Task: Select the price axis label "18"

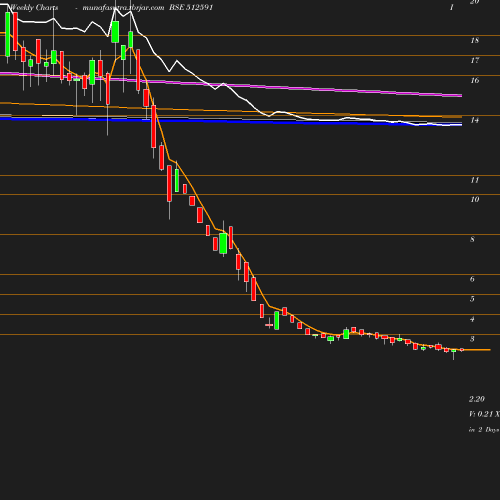Action: coord(475,40)
